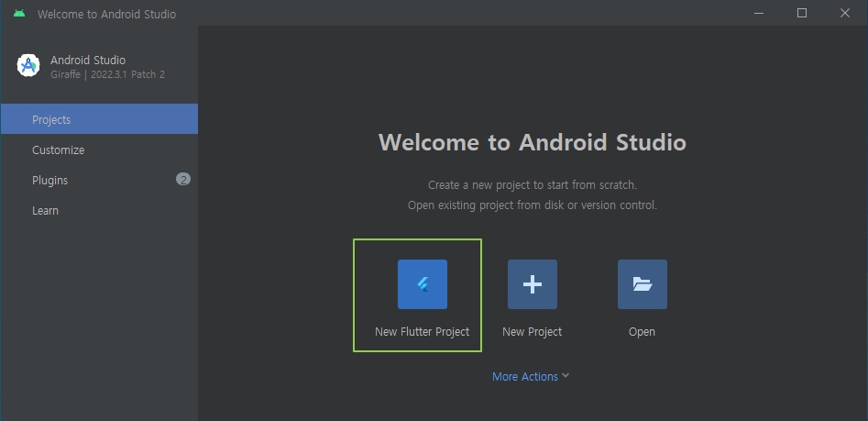The image size is (868, 421).
Task: Minimize the Android Studio welcome window
Action: (x=759, y=13)
